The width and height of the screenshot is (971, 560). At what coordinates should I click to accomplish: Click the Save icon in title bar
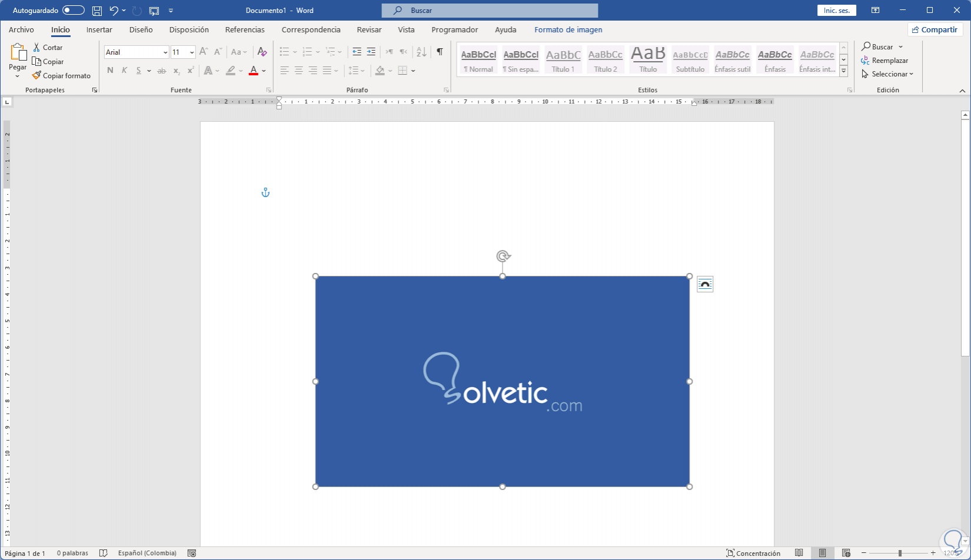pos(97,11)
